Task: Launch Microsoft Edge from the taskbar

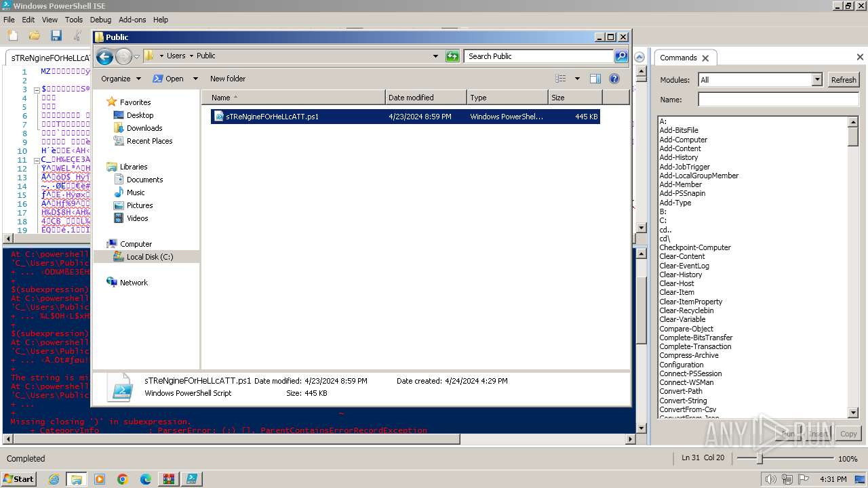Action: (x=145, y=479)
